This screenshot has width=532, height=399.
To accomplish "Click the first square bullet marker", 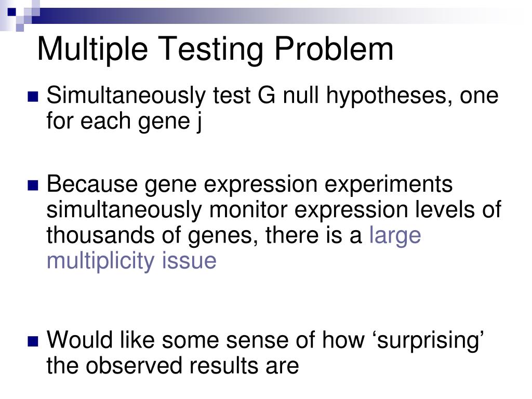I will point(33,97).
